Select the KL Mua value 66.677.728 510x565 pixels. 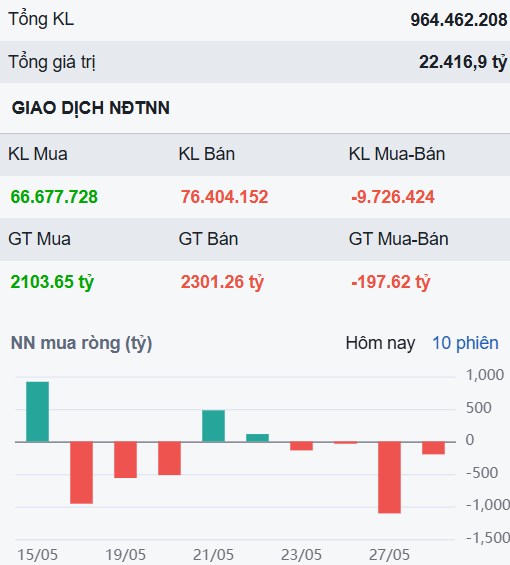tap(54, 197)
